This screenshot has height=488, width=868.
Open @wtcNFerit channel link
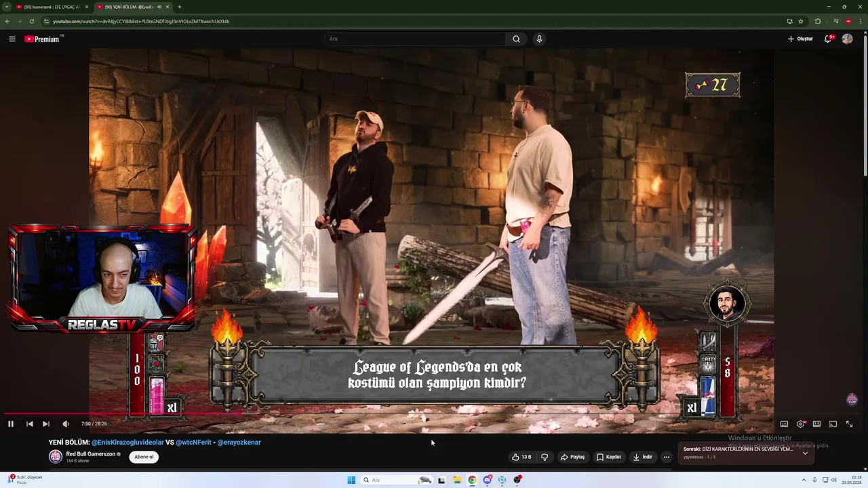194,442
